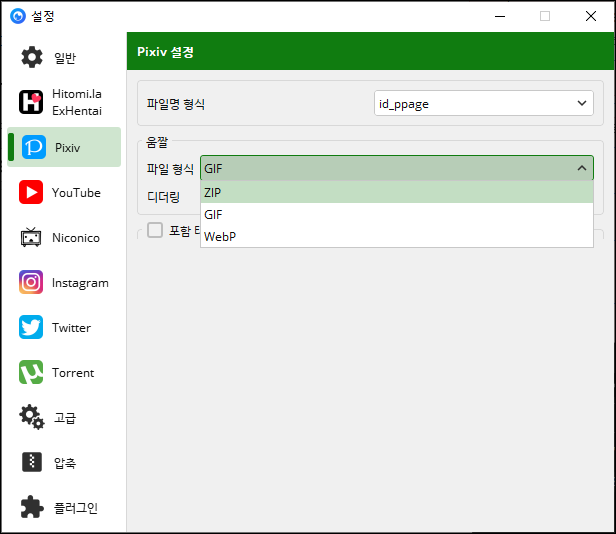616x534 pixels.
Task: Click the Pixiv logo icon in sidebar
Action: 34,147
